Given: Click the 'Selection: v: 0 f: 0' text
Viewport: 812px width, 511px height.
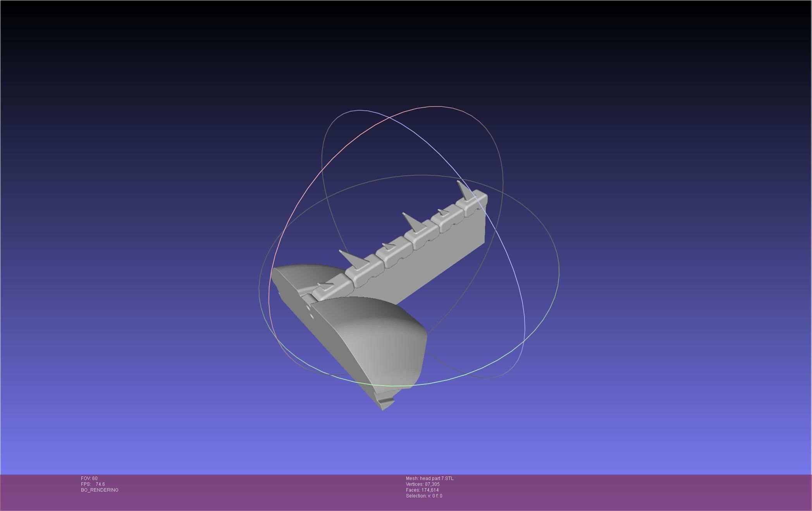Looking at the screenshot, I should pos(424,496).
